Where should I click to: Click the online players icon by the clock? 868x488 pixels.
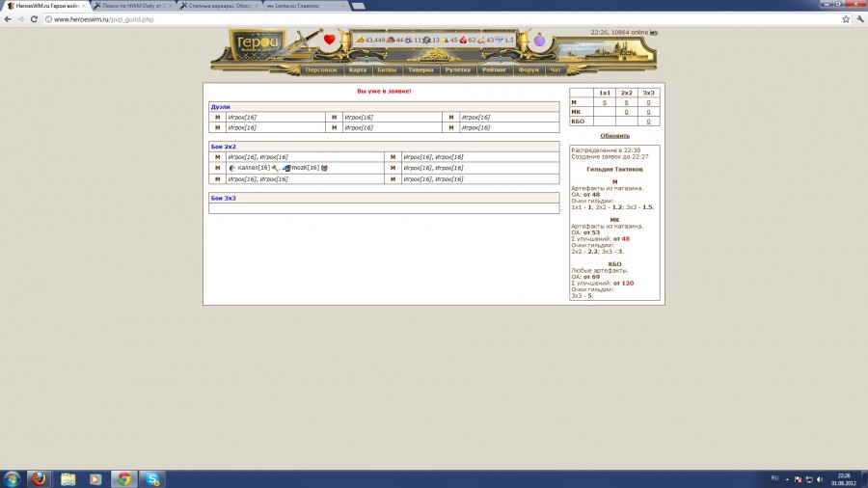[x=654, y=33]
